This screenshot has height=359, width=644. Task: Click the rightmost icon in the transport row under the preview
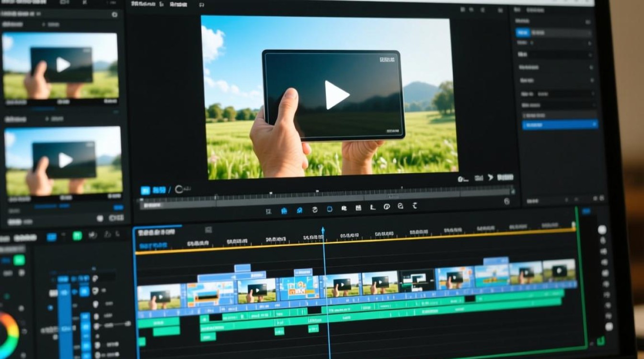click(x=415, y=206)
